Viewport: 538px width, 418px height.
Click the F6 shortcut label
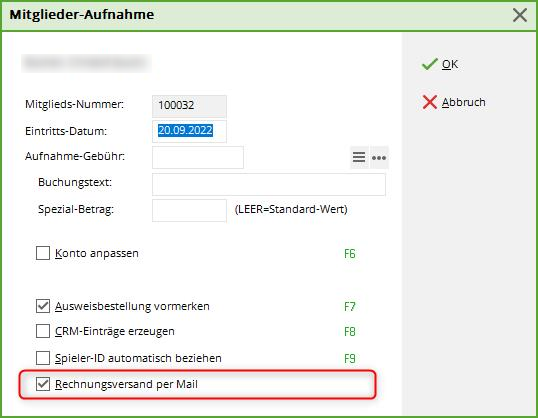coord(350,254)
